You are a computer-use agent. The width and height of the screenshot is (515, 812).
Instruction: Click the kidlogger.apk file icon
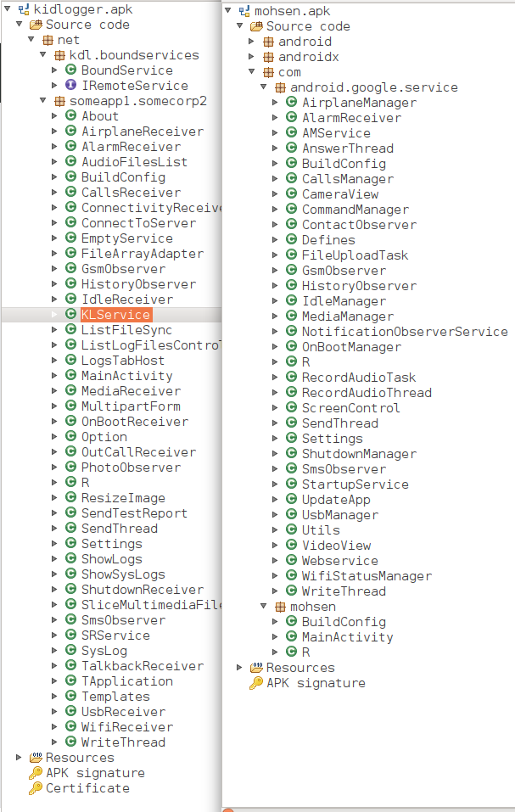(x=24, y=9)
